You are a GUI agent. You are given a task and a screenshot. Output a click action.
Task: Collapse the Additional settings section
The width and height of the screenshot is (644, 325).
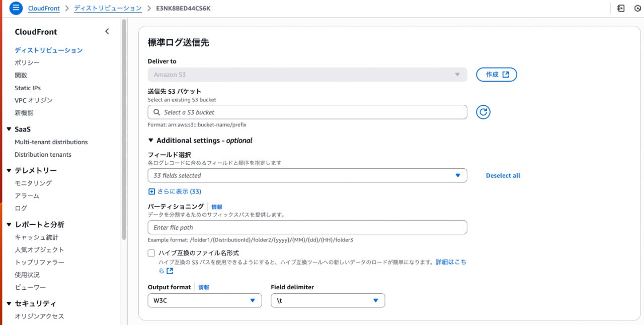point(151,141)
